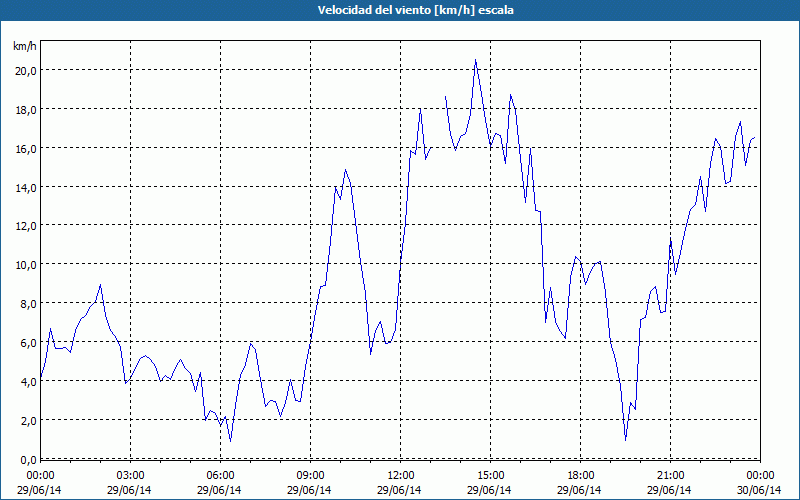Select the '29/06/14' date under 06:00
The width and height of the screenshot is (800, 500).
coord(220,490)
